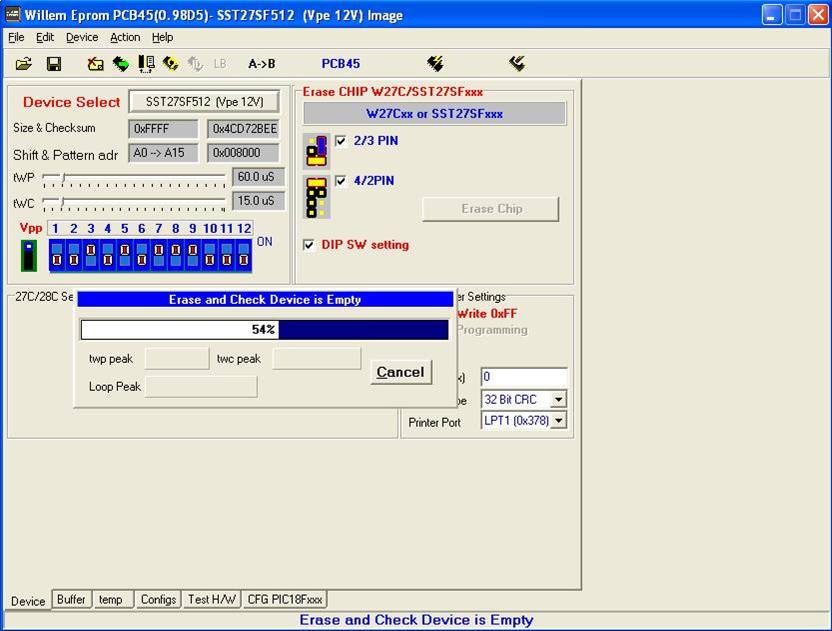Toggle DIP switch number 7
This screenshot has height=631, width=832.
[x=159, y=255]
